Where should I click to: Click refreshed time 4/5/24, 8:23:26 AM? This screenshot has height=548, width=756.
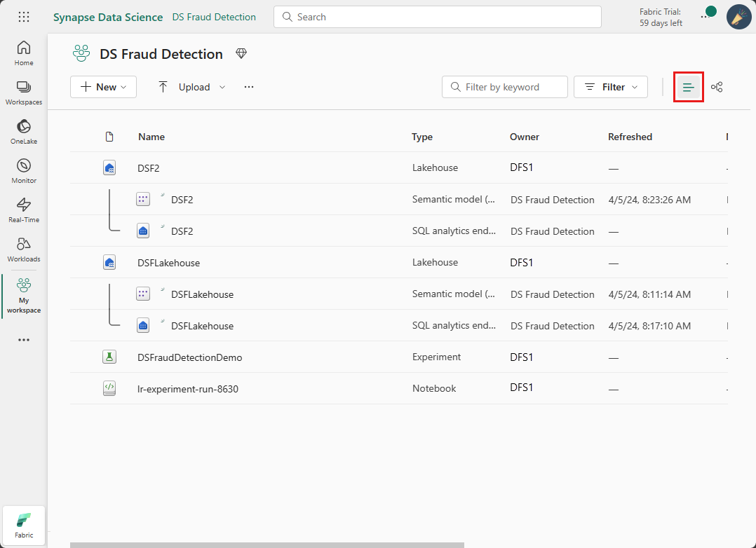tap(649, 200)
